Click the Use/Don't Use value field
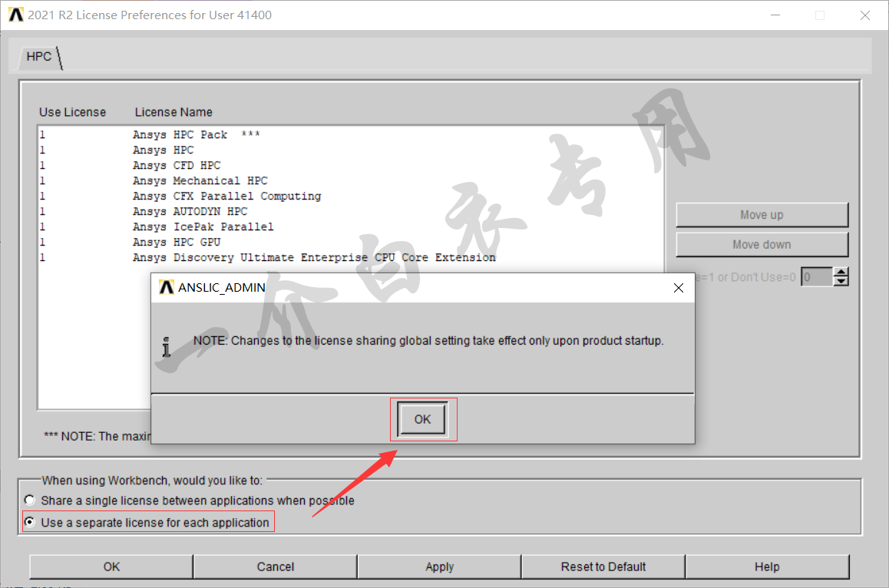 (x=817, y=277)
